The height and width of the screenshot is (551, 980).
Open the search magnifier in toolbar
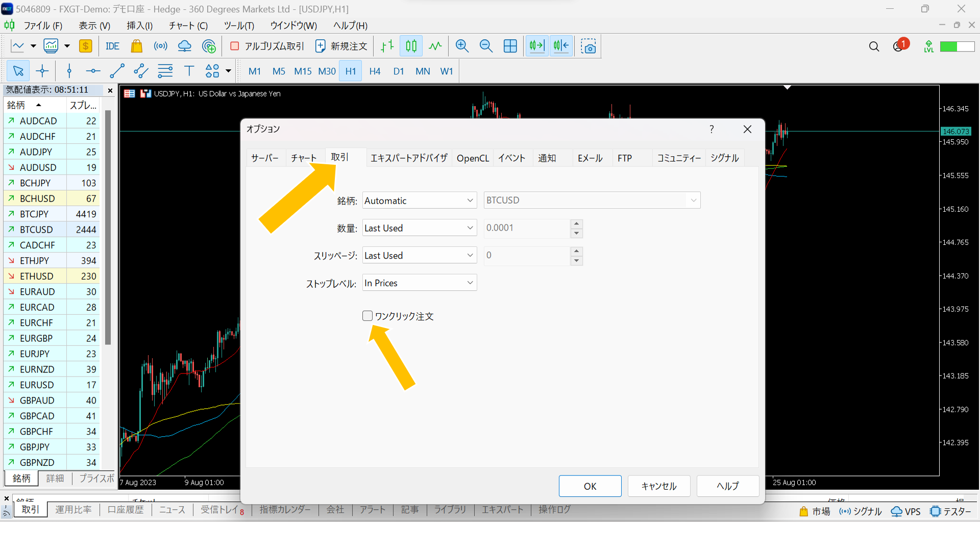874,47
